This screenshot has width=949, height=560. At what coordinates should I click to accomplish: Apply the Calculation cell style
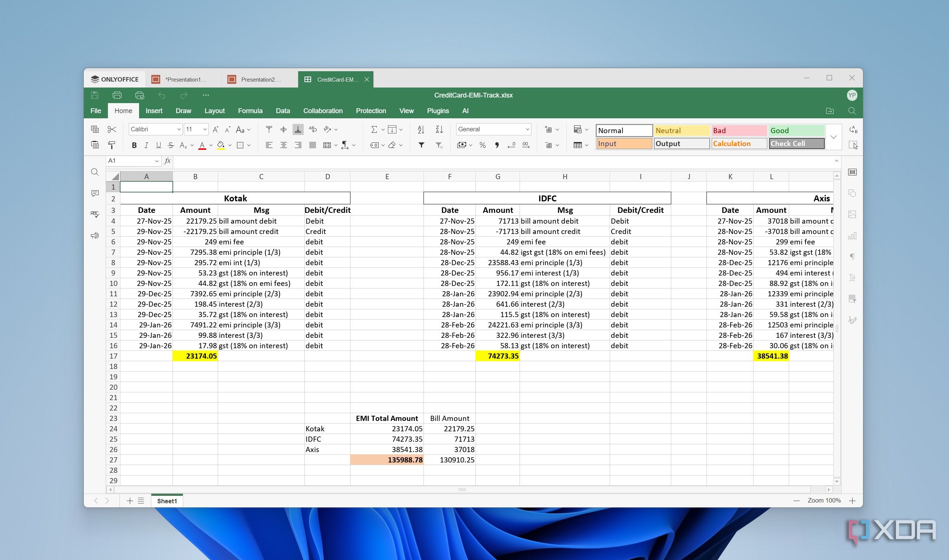[739, 144]
